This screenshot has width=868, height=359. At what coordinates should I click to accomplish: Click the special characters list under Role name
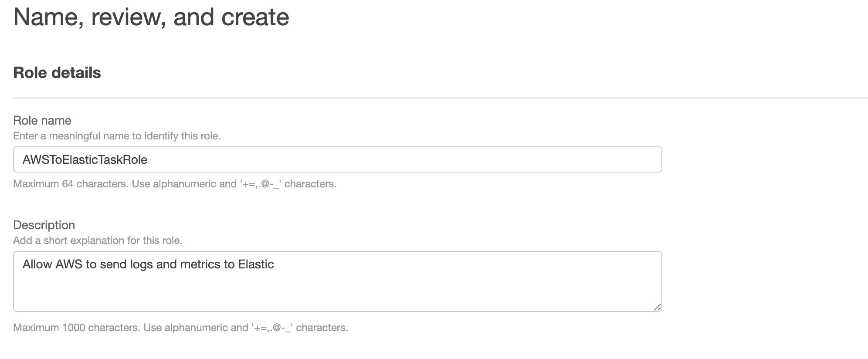(x=261, y=184)
